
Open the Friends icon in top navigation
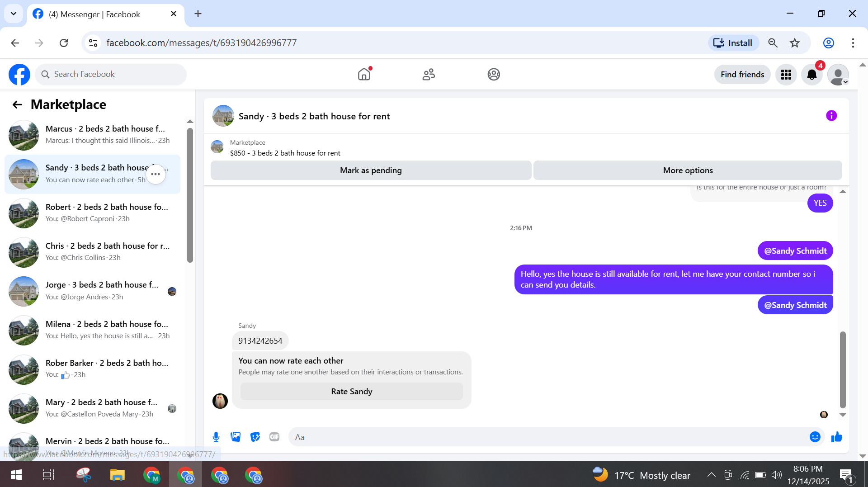(x=429, y=74)
